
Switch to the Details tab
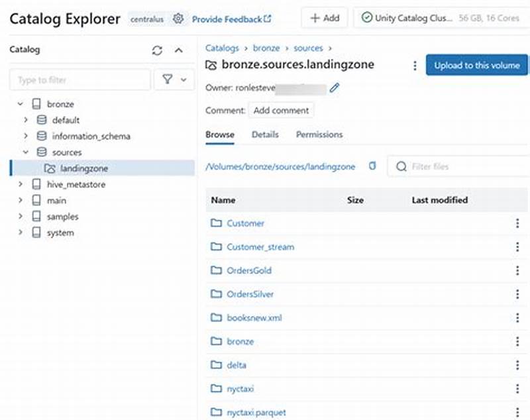[265, 134]
